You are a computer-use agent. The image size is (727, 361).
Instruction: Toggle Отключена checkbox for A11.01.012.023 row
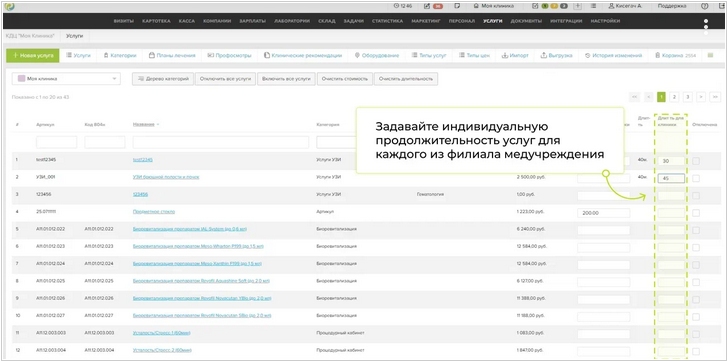pos(696,247)
